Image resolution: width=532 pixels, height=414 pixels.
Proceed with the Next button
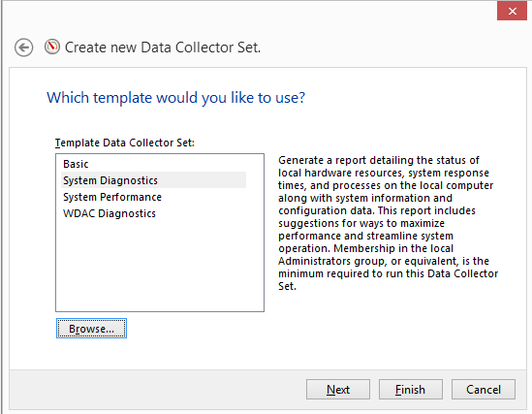tap(338, 390)
